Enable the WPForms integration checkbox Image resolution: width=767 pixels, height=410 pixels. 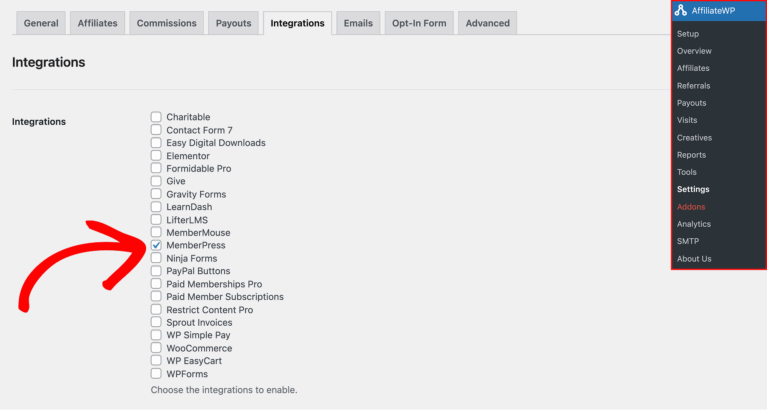click(x=156, y=374)
